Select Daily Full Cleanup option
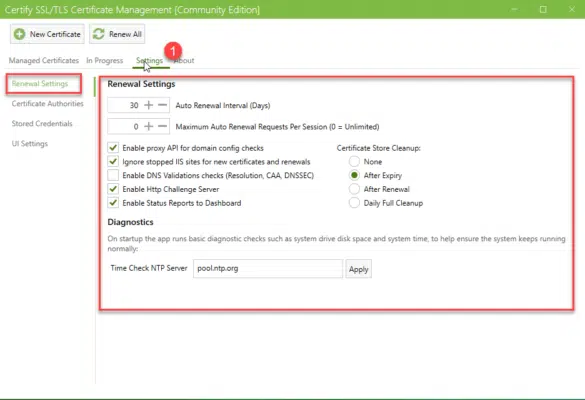Viewport: 585px width, 400px height. (354, 203)
